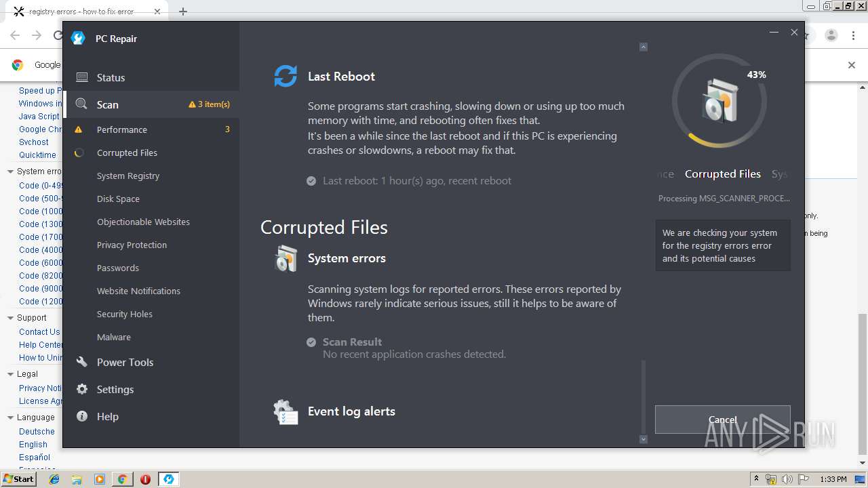Click the browser back arrow
Viewport: 868px width, 488px height.
click(x=15, y=35)
